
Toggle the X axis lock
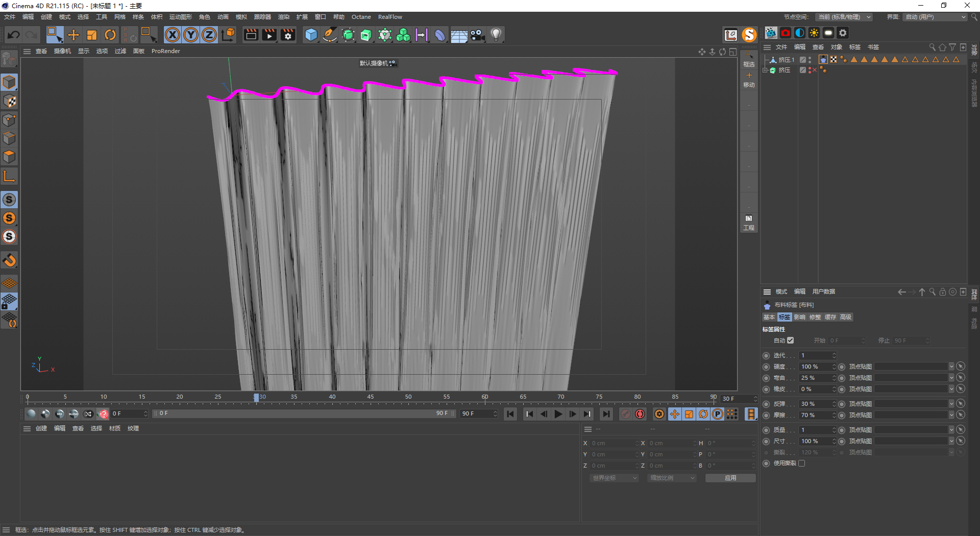click(173, 35)
